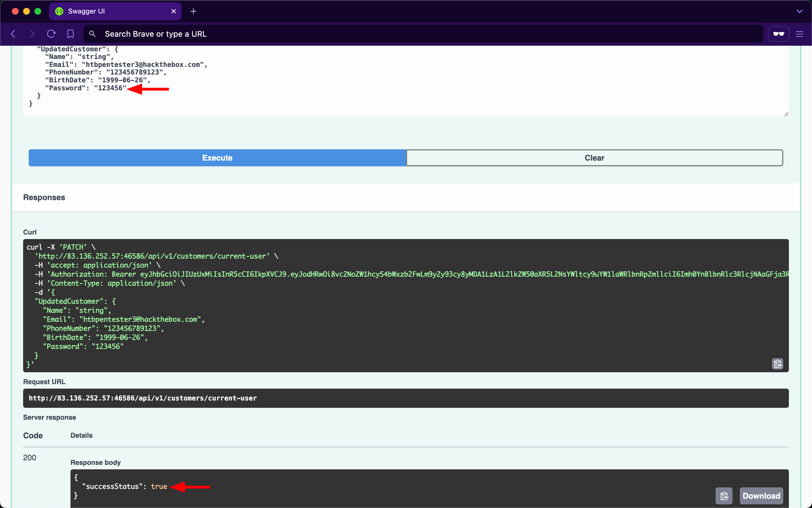Open the Brave hamburger menu
This screenshot has height=508, width=812.
(800, 34)
